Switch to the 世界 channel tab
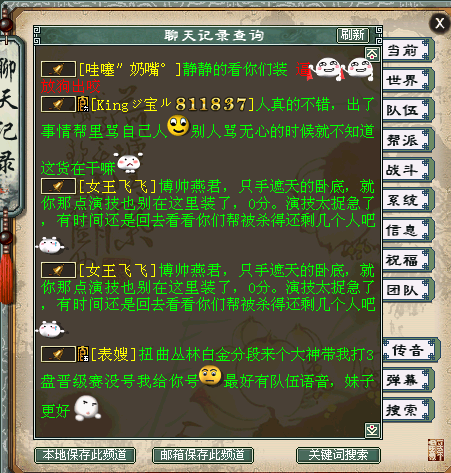This screenshot has height=473, width=451. coord(408,80)
